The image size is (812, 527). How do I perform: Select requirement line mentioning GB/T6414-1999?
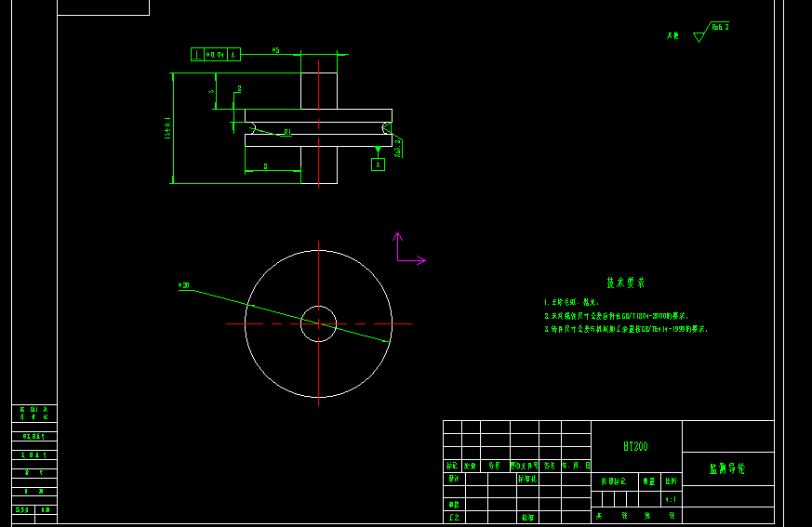pyautogui.click(x=626, y=329)
